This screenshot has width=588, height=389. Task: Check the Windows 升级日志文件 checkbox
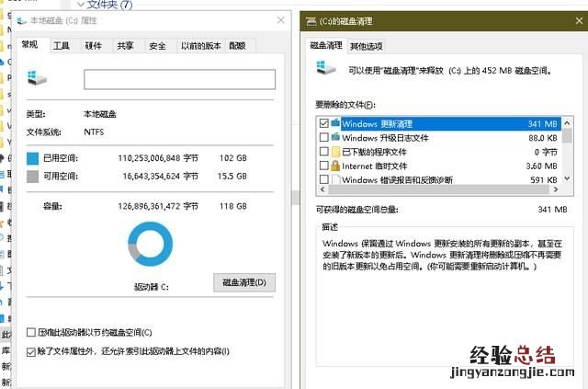click(x=323, y=138)
